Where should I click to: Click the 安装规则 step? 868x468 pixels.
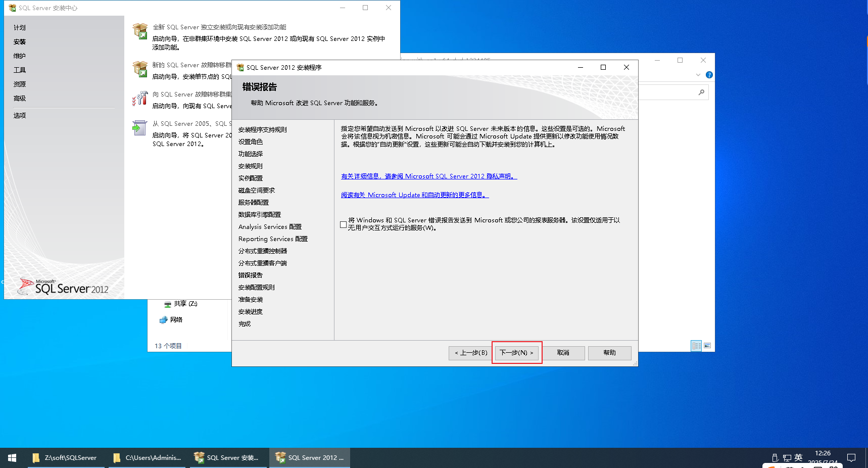click(x=251, y=166)
